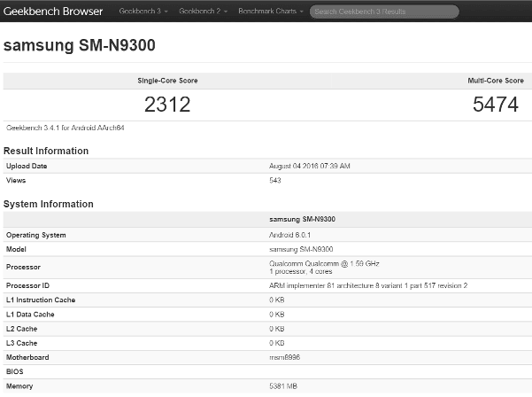Select the Model value samsung SM-N9300

pos(301,249)
